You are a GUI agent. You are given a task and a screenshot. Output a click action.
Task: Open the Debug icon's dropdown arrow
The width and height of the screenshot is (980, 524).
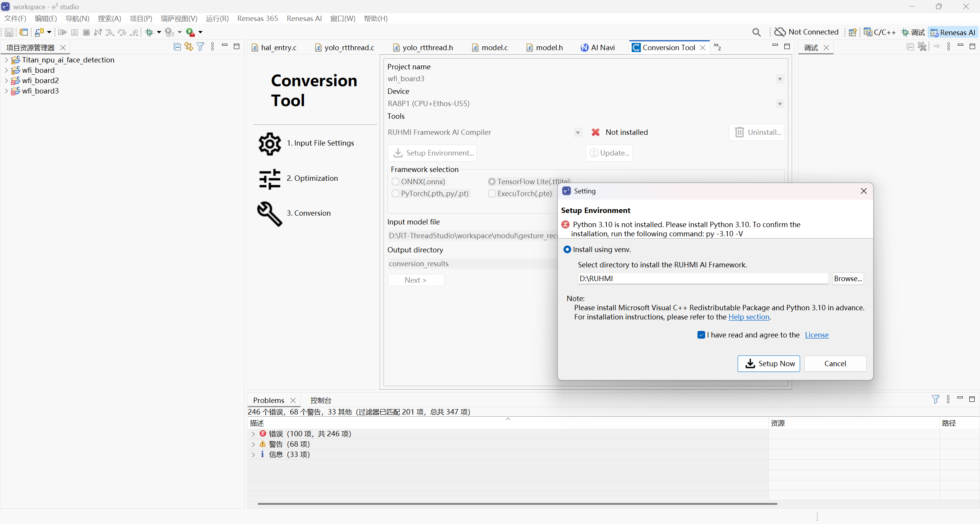pyautogui.click(x=159, y=33)
